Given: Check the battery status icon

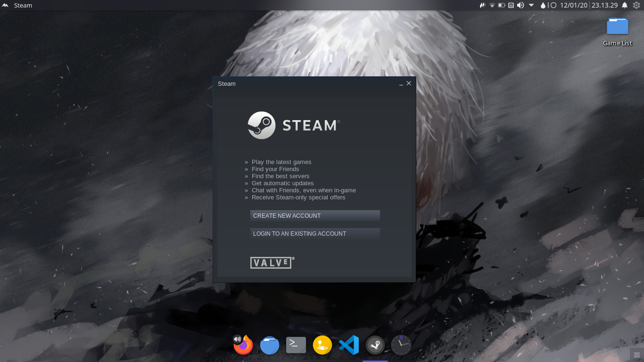Looking at the screenshot, I should [x=502, y=5].
